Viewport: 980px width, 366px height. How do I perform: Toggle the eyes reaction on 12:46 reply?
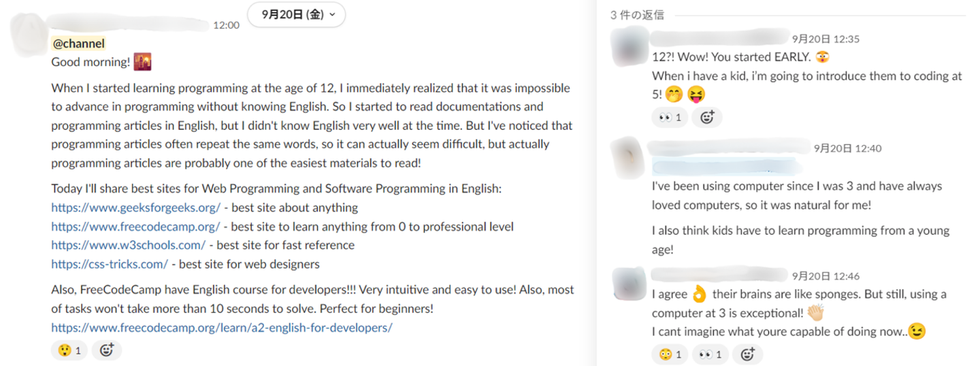(710, 354)
